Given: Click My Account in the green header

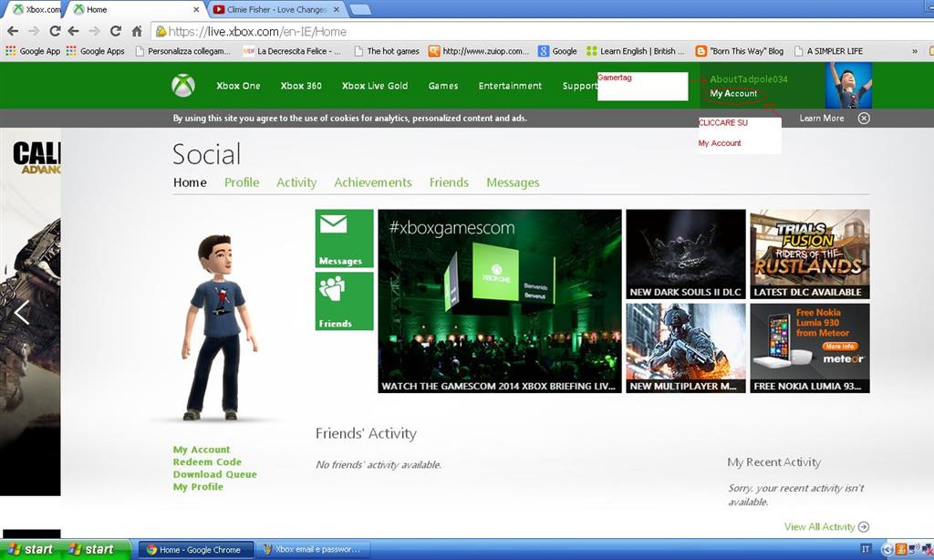Looking at the screenshot, I should pos(733,94).
